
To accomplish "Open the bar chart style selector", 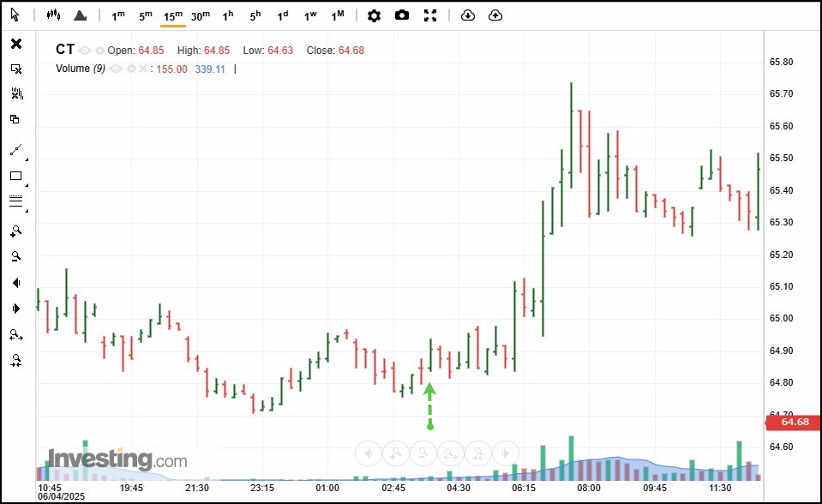I will (53, 15).
